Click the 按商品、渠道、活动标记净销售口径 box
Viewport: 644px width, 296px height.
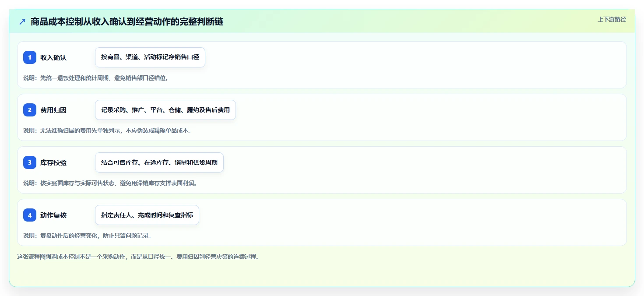150,57
